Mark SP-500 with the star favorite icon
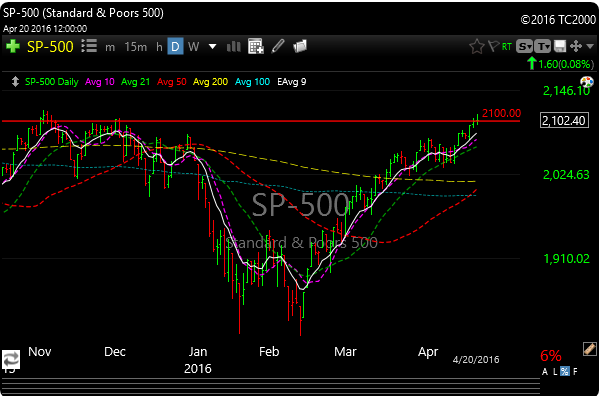 (x=476, y=47)
